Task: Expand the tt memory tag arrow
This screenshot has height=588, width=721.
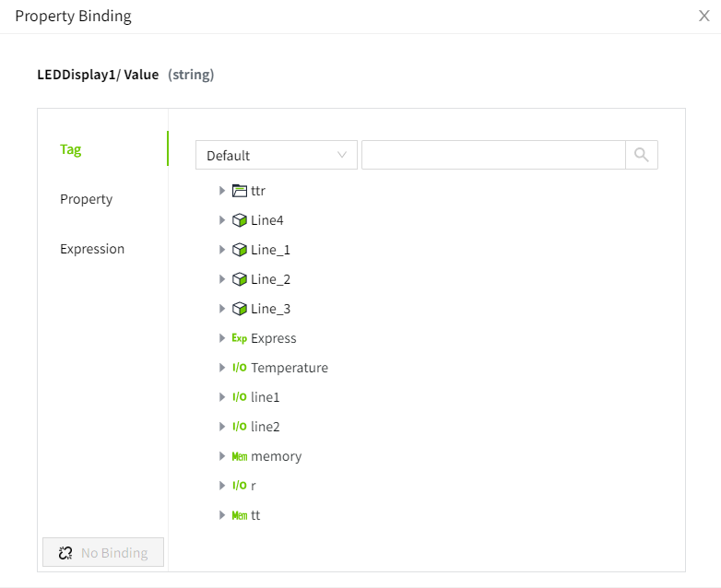Action: pyautogui.click(x=222, y=515)
